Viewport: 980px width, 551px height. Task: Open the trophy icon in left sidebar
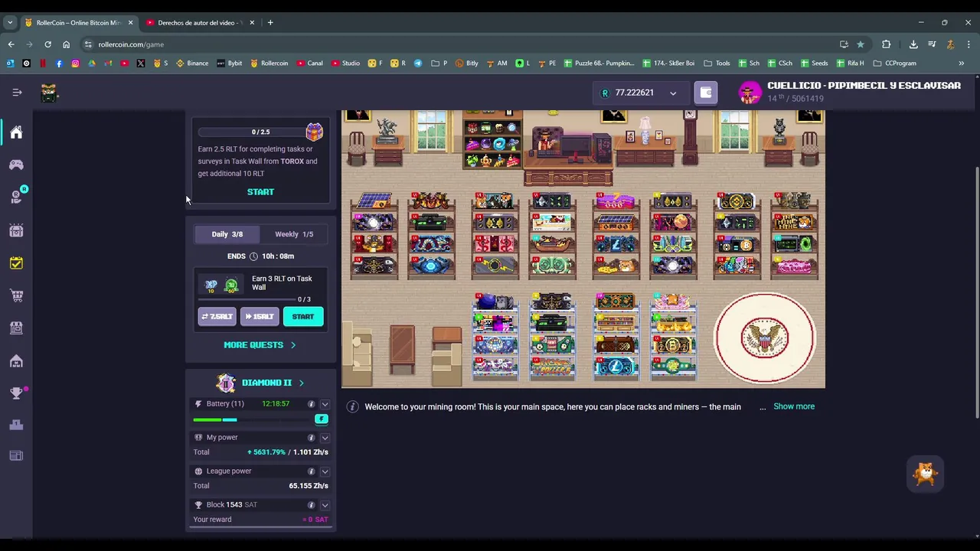coord(16,393)
